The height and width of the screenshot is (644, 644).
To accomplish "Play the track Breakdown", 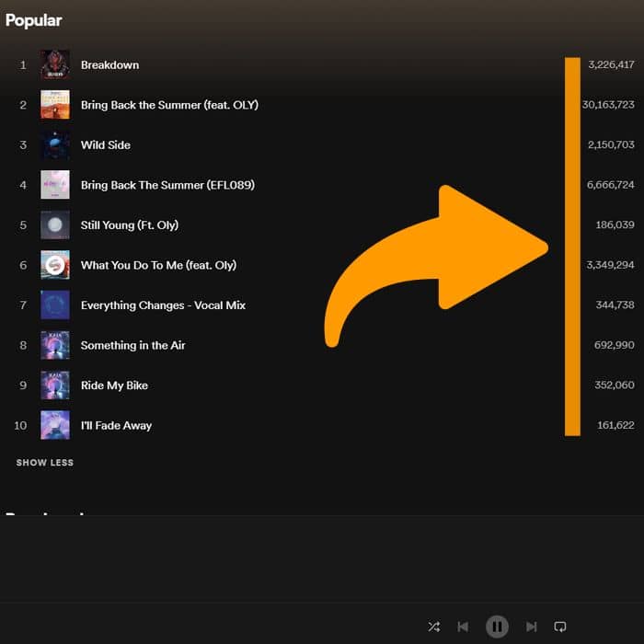I will pyautogui.click(x=109, y=64).
